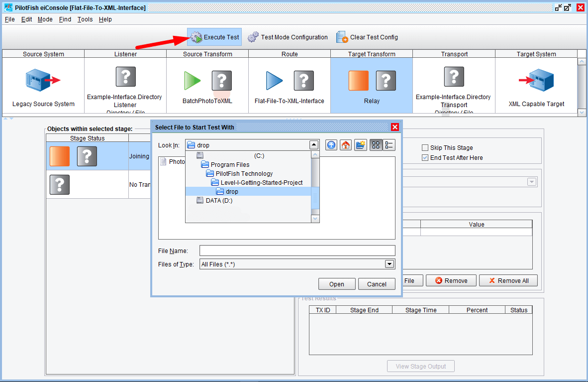Select the Legacy Source System icon
588x382 pixels.
pos(43,80)
